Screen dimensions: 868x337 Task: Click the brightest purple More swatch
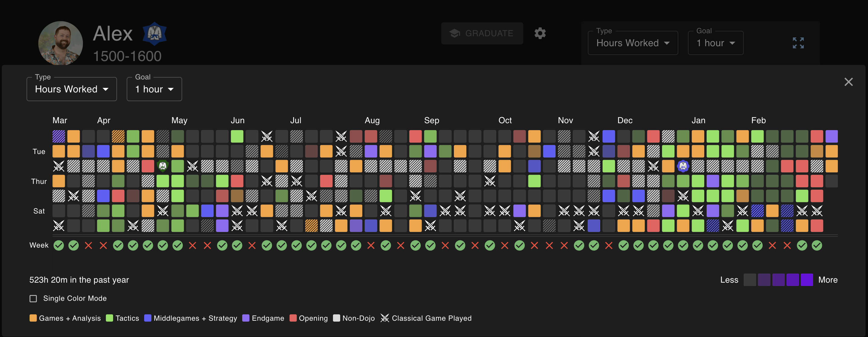point(806,280)
